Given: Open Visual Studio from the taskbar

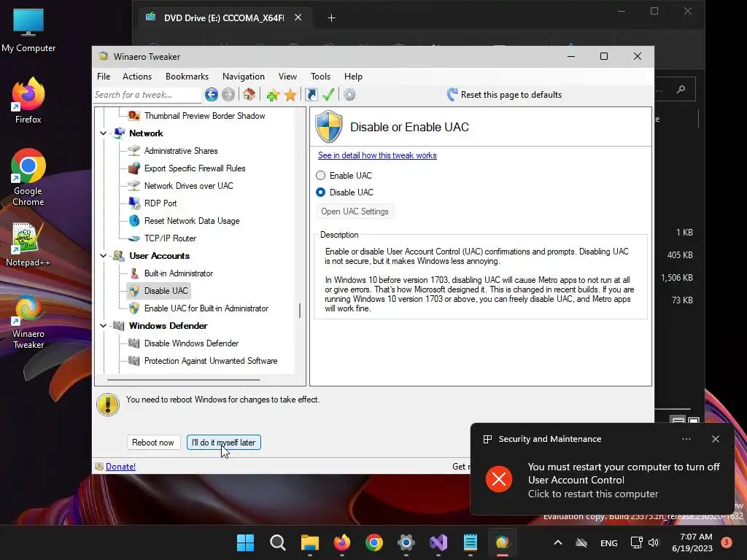Looking at the screenshot, I should point(438,542).
